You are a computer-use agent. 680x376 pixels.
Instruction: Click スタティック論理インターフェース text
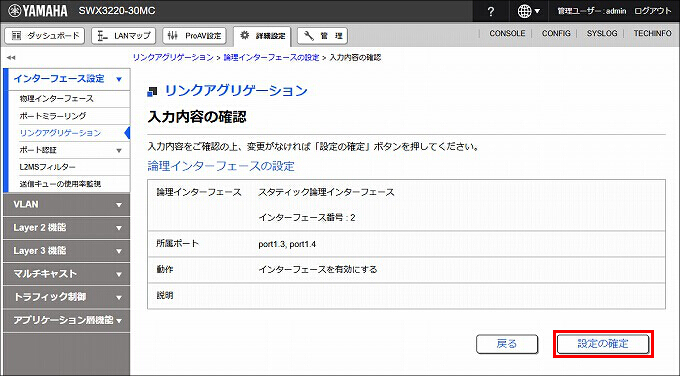click(326, 192)
